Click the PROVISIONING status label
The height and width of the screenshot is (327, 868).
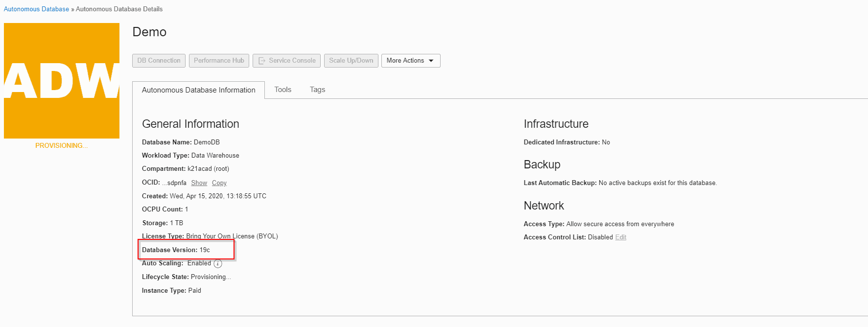pos(62,146)
